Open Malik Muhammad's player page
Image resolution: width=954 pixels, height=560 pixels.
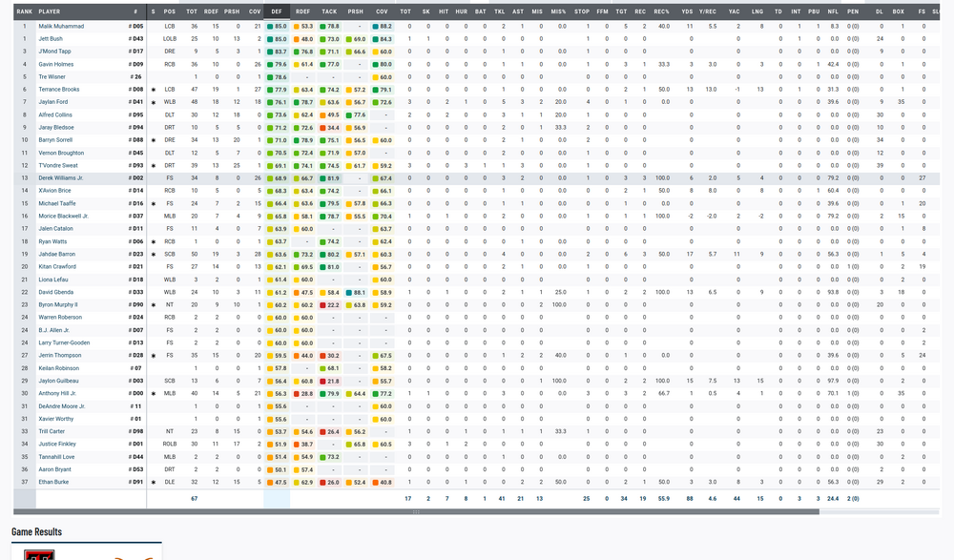pyautogui.click(x=61, y=26)
